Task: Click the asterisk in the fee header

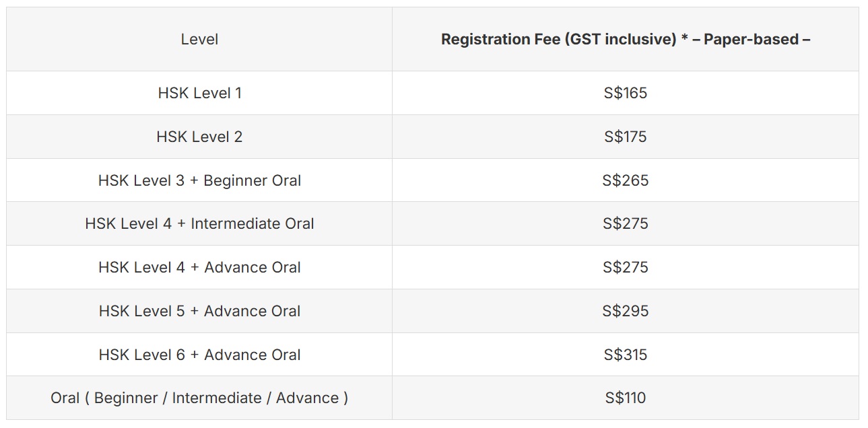Action: 684,40
